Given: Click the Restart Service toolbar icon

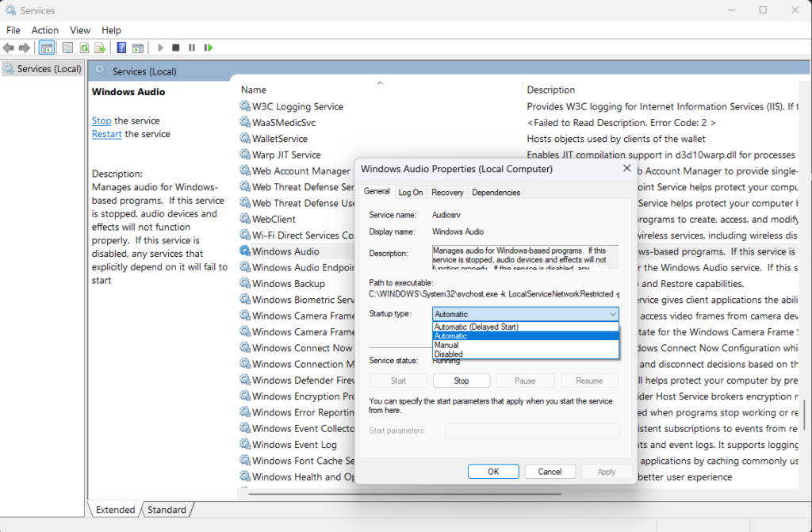Looking at the screenshot, I should point(209,48).
